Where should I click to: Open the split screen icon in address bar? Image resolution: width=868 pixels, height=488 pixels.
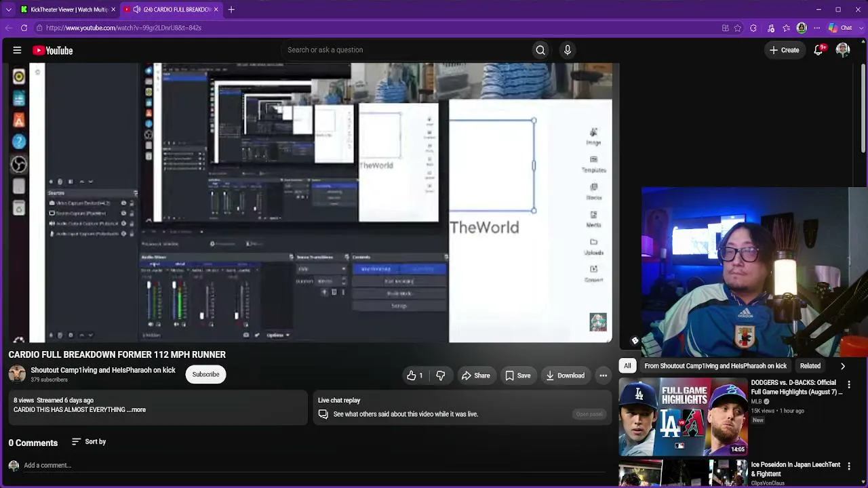pyautogui.click(x=726, y=28)
